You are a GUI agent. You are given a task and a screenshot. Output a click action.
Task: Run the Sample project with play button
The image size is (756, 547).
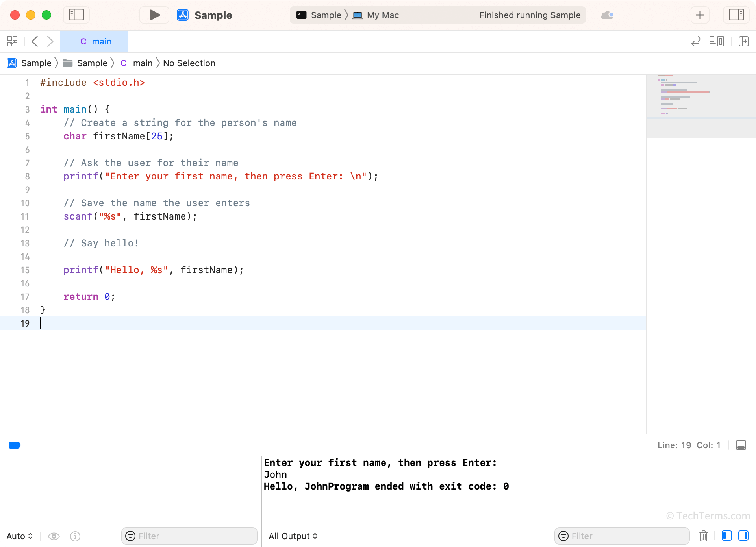155,15
